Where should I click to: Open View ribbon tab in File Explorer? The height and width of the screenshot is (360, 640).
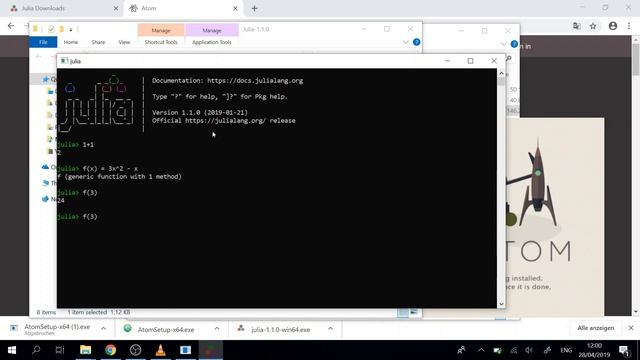(x=124, y=42)
